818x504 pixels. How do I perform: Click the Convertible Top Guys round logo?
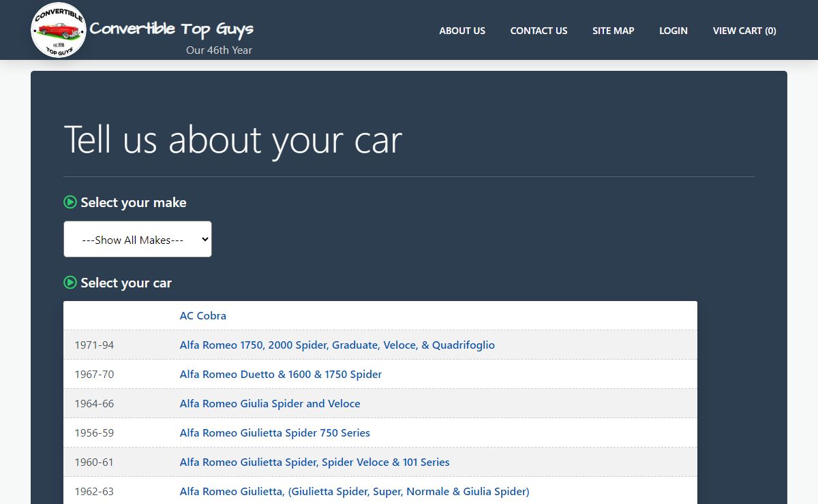[x=59, y=31]
